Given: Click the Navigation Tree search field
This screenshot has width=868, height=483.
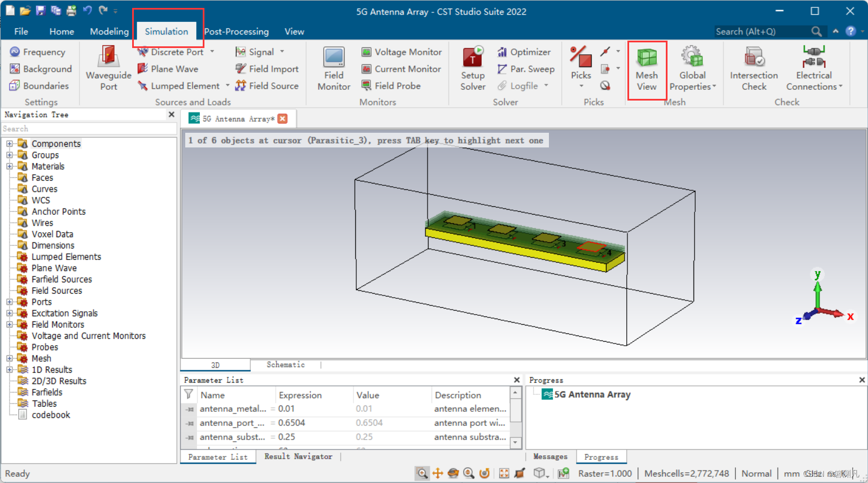Looking at the screenshot, I should click(89, 129).
